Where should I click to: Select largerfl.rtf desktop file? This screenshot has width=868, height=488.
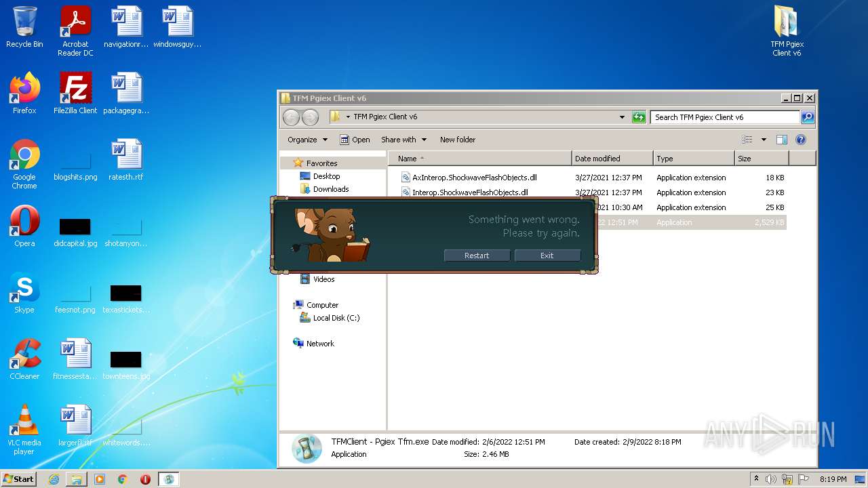[x=75, y=426]
